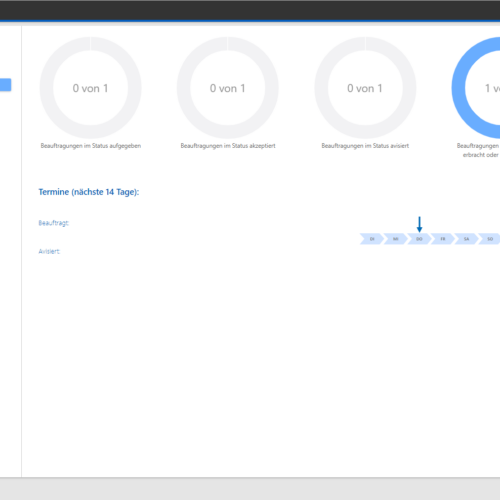Image resolution: width=500 pixels, height=500 pixels.
Task: Select the DI day chevron in timeline
Action: coord(372,239)
